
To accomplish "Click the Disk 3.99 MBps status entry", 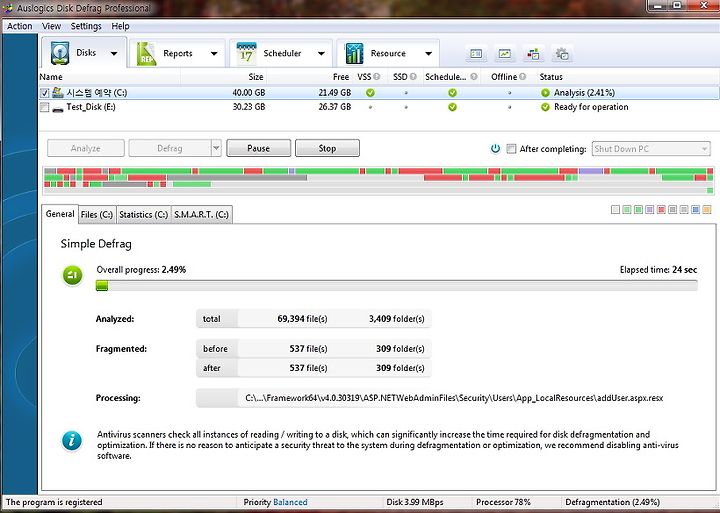I will 415,502.
